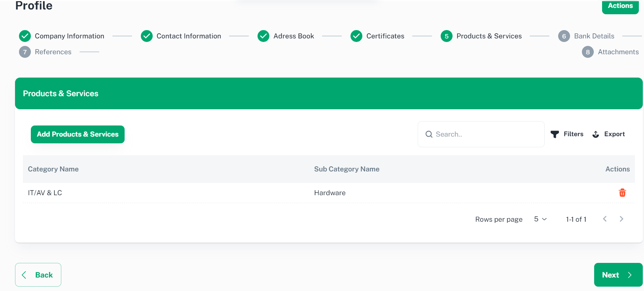Select the Products & Services step
This screenshot has width=644, height=291.
(x=489, y=36)
